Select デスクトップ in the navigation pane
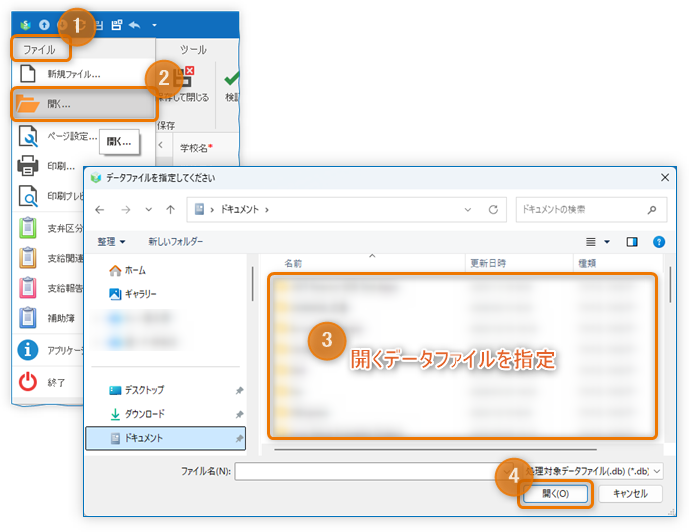 137,390
